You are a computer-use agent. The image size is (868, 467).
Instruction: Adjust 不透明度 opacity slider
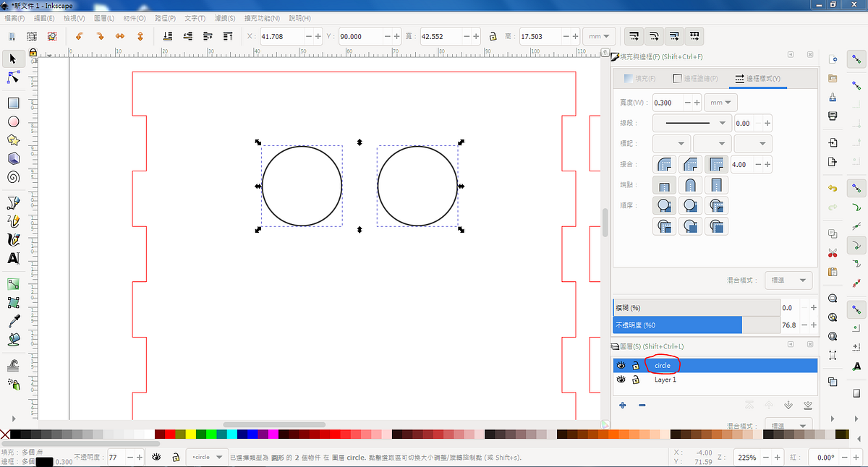[697, 325]
